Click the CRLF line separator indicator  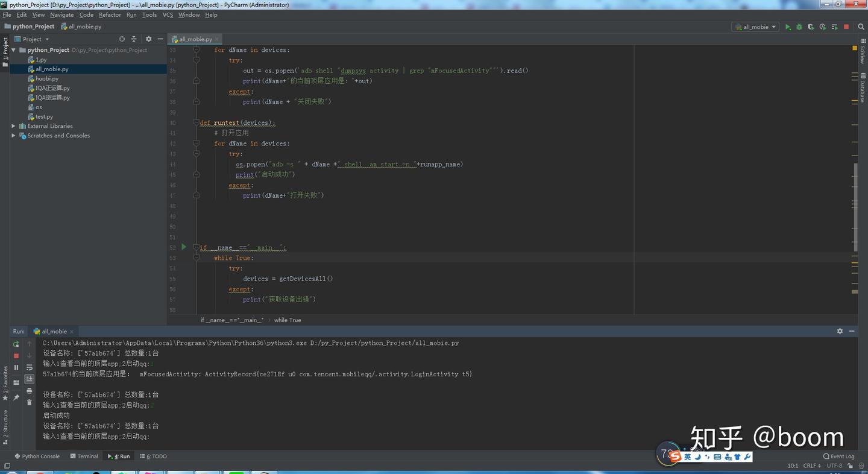pos(811,466)
